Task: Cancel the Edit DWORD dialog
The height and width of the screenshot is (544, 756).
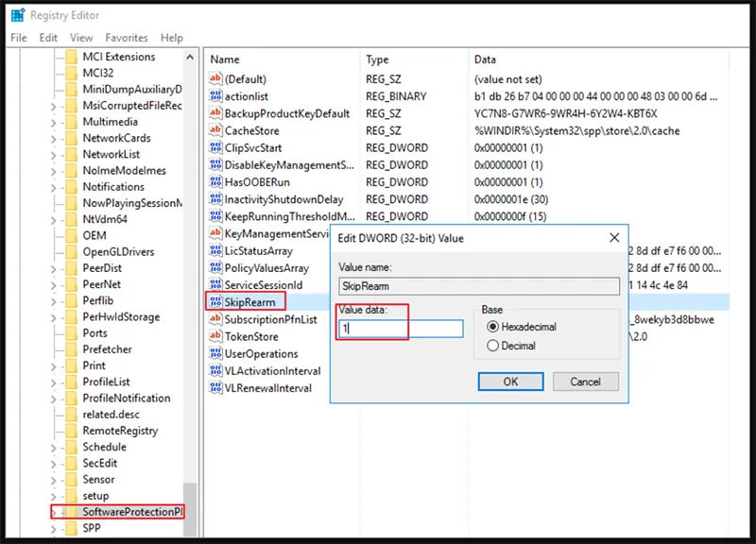Action: [x=585, y=382]
